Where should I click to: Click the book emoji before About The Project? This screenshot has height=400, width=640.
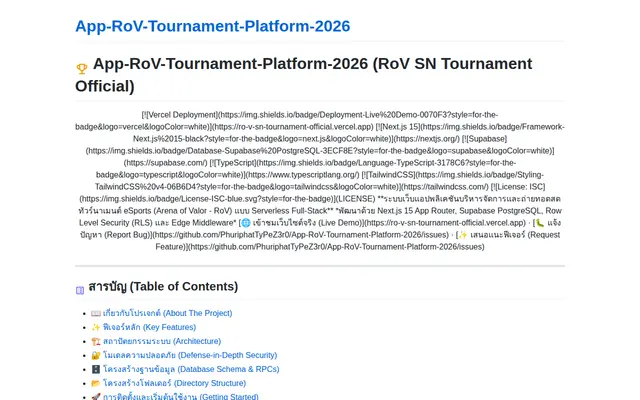click(x=96, y=313)
